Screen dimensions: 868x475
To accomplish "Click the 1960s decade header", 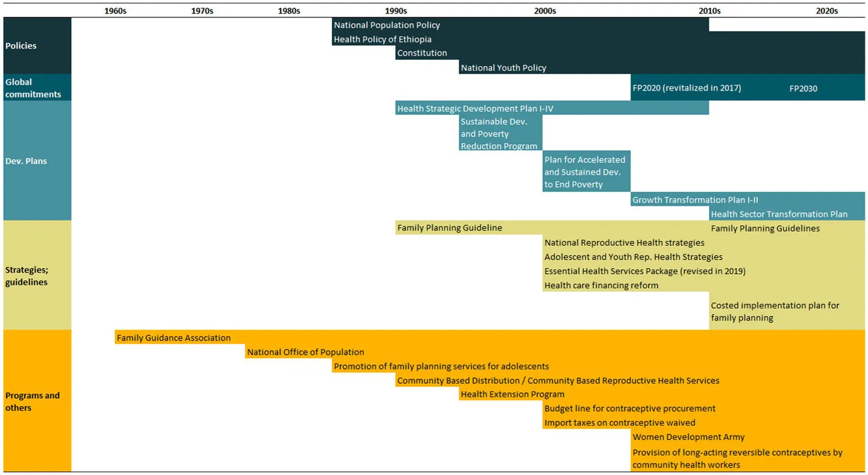I will point(115,11).
